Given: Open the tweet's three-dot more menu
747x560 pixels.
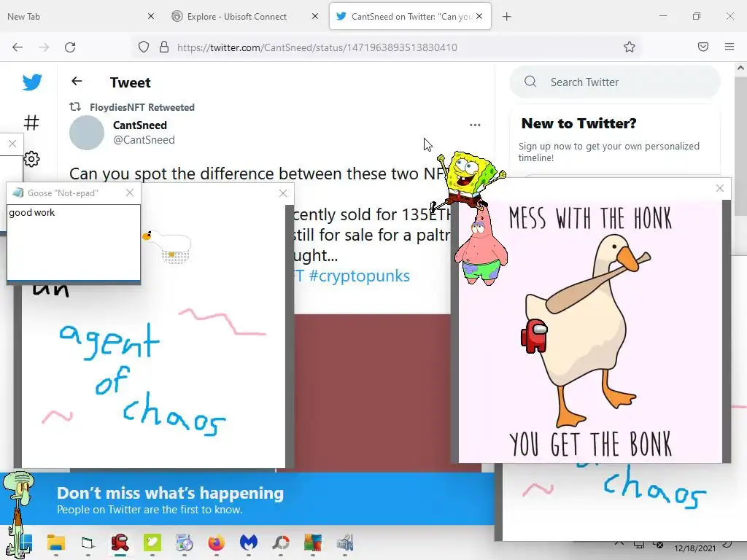Looking at the screenshot, I should coord(475,125).
